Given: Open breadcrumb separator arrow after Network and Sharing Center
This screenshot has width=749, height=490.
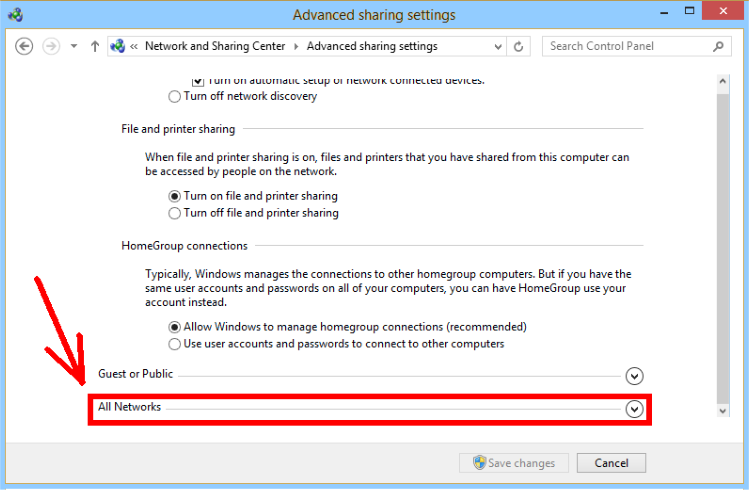Looking at the screenshot, I should (296, 46).
